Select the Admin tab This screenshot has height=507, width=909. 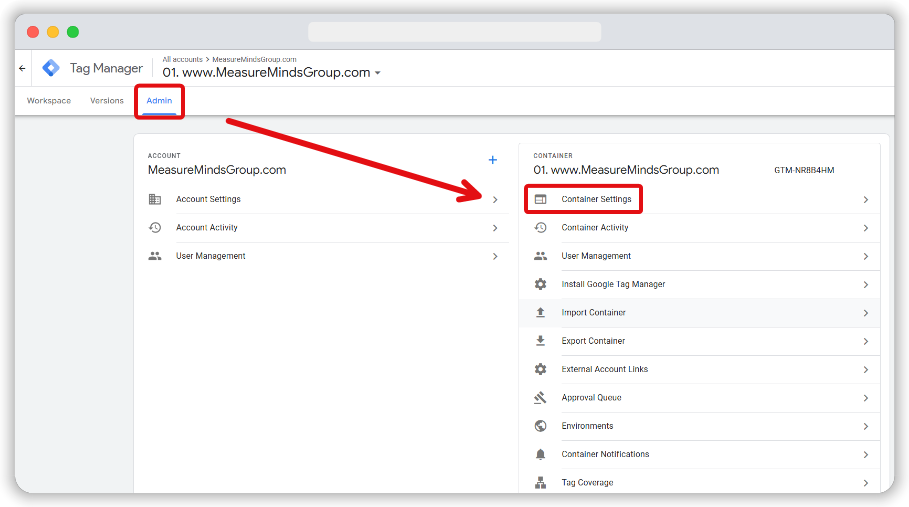(159, 101)
